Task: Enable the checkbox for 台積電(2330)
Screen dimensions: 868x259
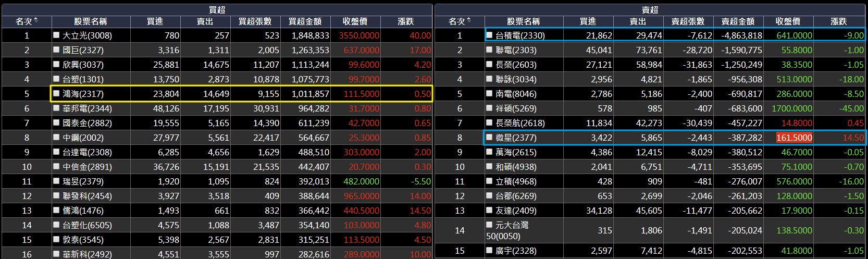Action: [489, 35]
